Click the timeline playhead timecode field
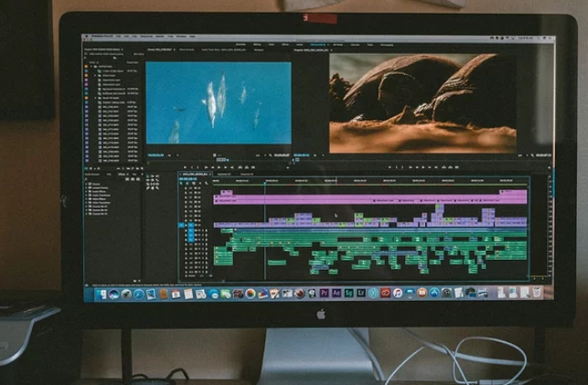The height and width of the screenshot is (385, 588). coord(188,179)
